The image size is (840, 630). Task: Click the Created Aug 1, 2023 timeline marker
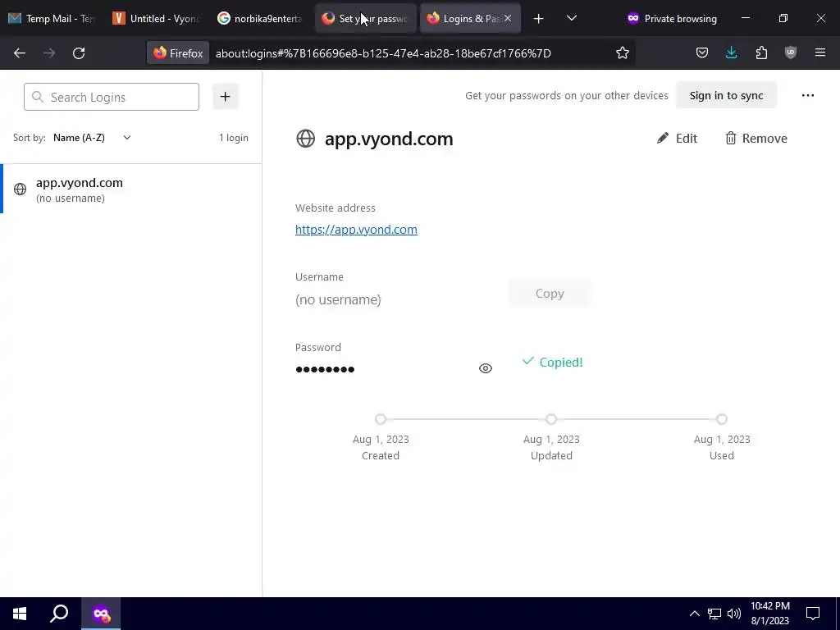(x=381, y=419)
